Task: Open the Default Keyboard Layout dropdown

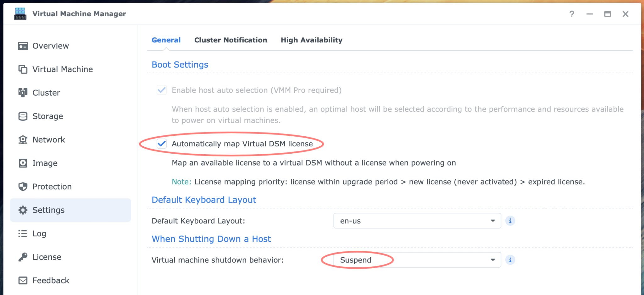Action: (417, 221)
